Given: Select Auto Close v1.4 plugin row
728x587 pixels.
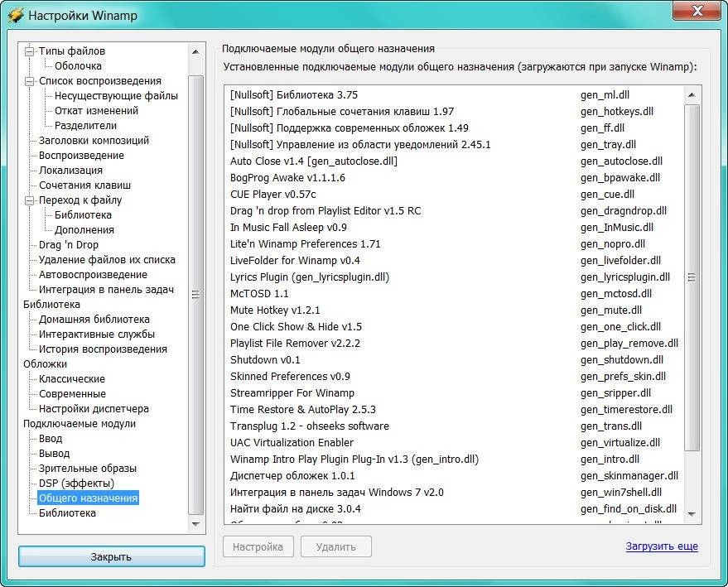Looking at the screenshot, I should (x=454, y=161).
